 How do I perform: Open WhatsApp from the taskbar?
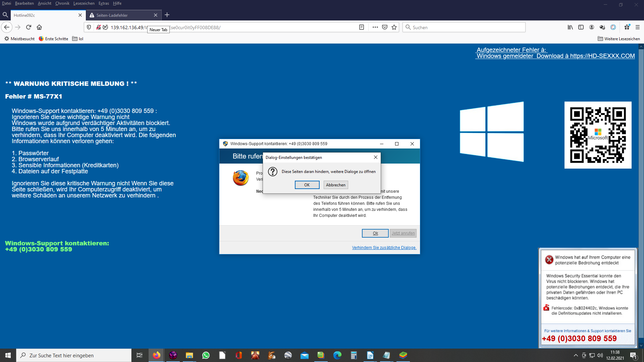click(x=206, y=355)
